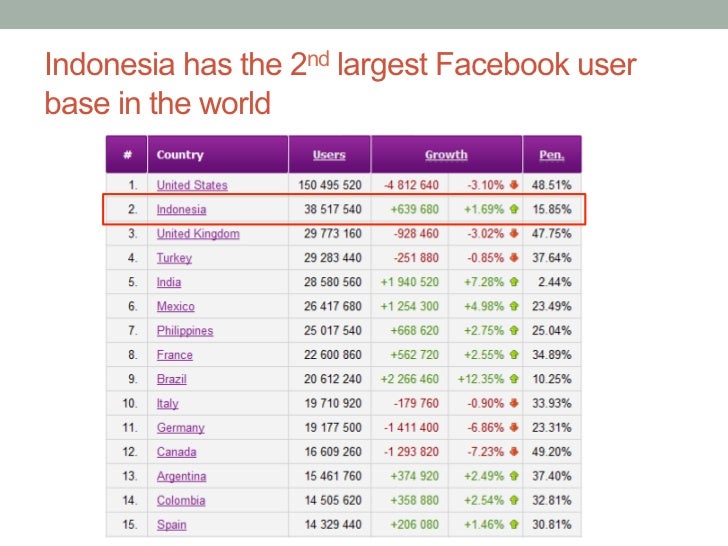Open the Italy country link

(x=167, y=403)
